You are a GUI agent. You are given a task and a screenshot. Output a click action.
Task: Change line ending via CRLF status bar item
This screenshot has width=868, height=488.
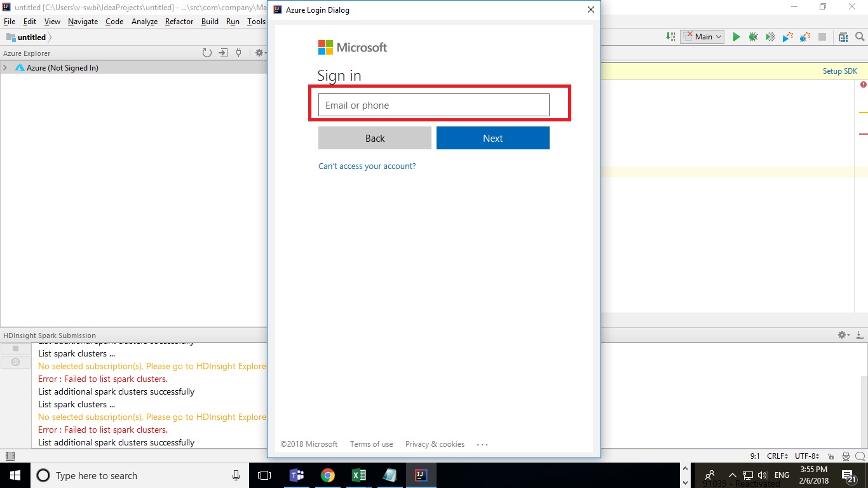point(776,456)
